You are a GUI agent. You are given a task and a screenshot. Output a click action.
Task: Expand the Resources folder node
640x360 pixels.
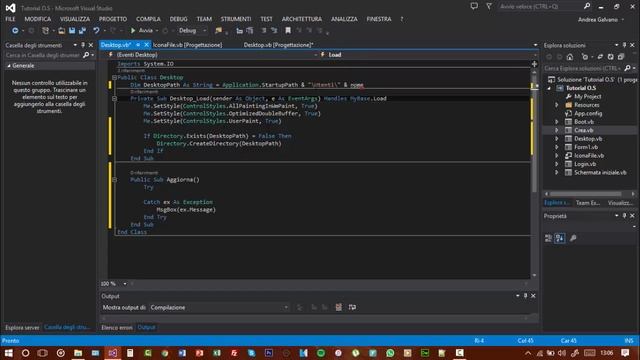(557, 105)
